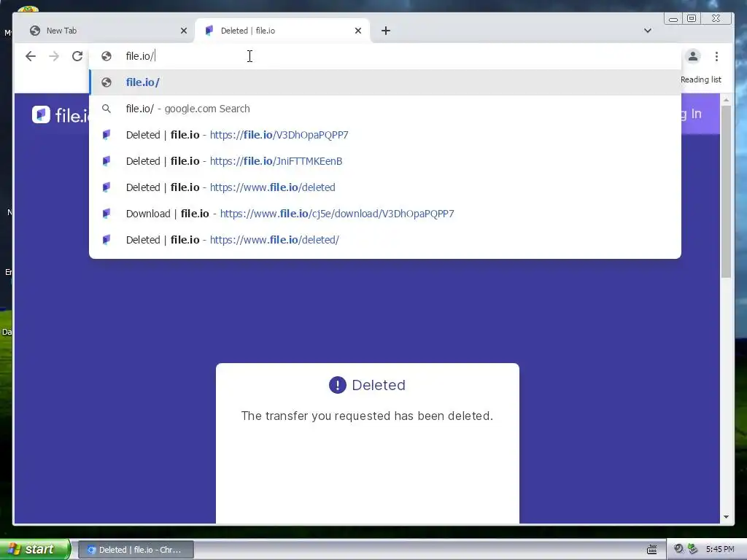Click the round tray icon left of network
This screenshot has width=747, height=560.
point(678,549)
